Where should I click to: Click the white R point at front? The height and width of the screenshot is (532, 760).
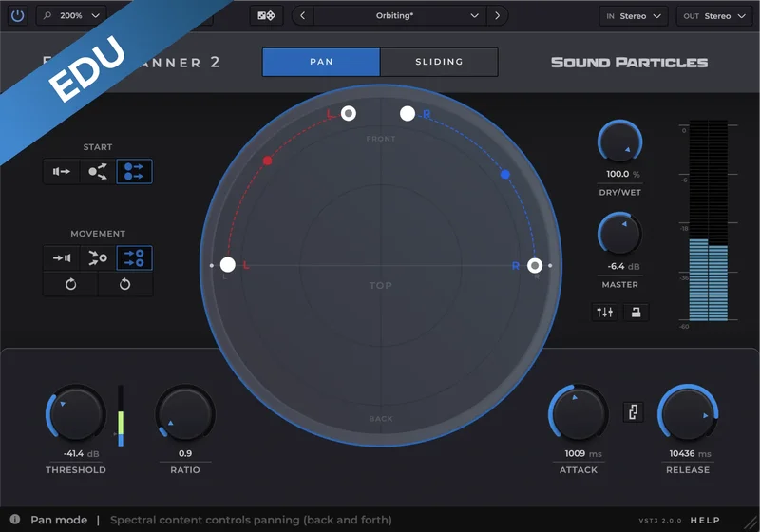[x=408, y=114]
